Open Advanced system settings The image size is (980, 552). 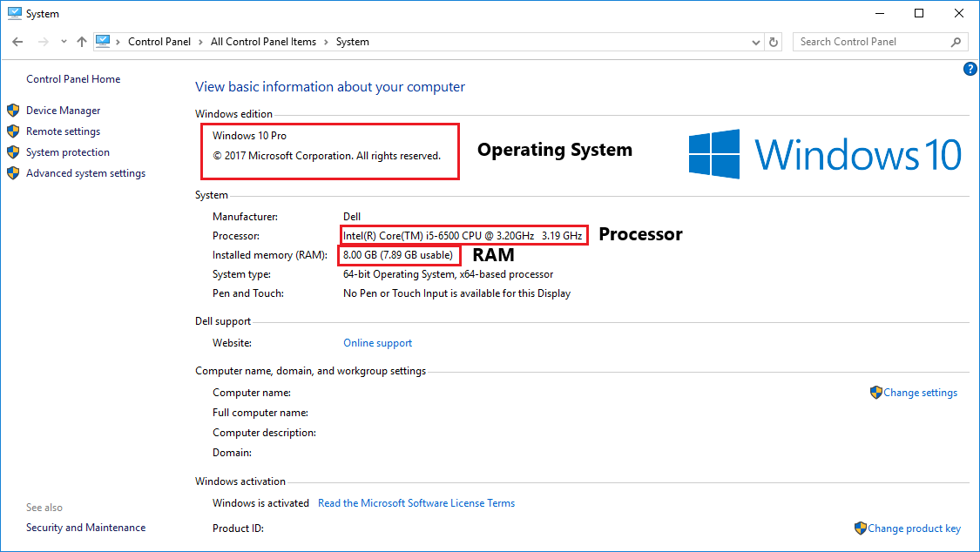[85, 173]
